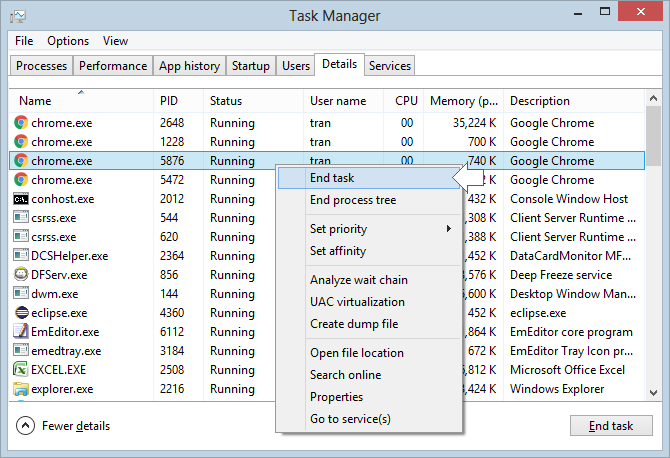Sort by the Name column header

[x=81, y=101]
